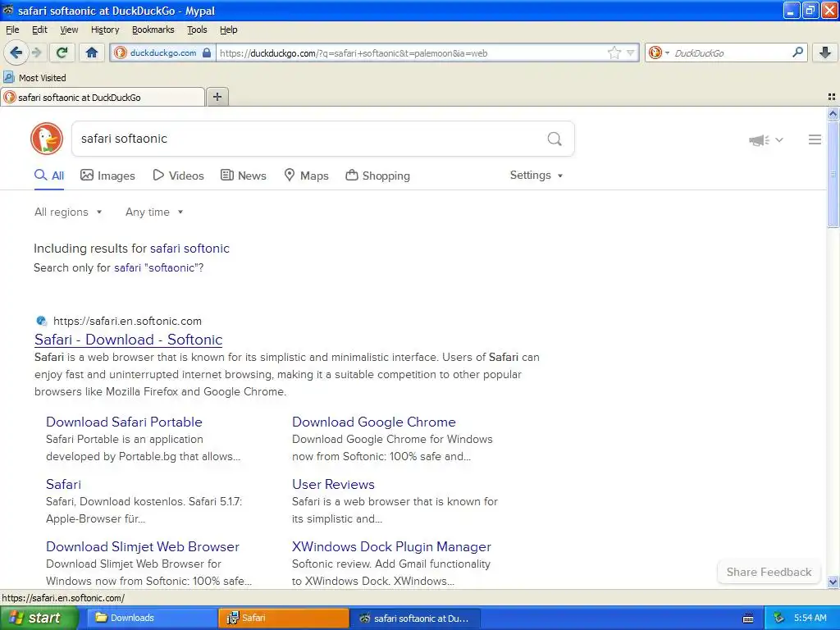Open the DuckDuckGo hamburger menu
Image resolution: width=840 pixels, height=630 pixels.
[815, 139]
